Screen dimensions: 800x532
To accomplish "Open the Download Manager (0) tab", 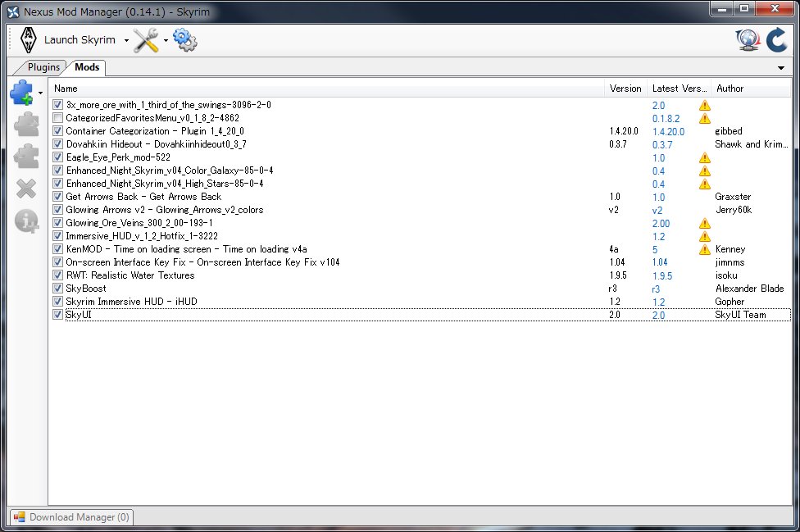I will coord(71,517).
